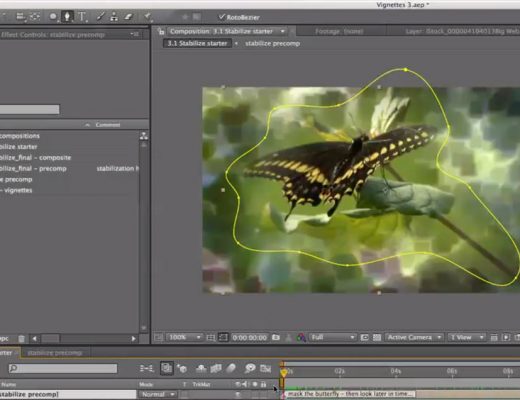The image size is (520, 400).
Task: Toggle the composition viewer lock icon
Action: tap(161, 31)
